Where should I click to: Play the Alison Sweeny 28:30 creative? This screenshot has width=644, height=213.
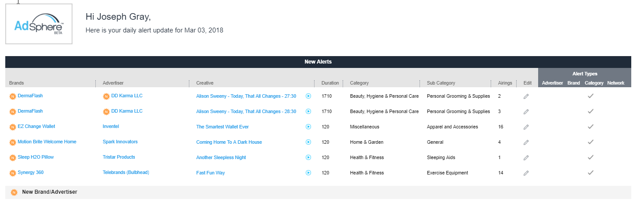click(308, 111)
